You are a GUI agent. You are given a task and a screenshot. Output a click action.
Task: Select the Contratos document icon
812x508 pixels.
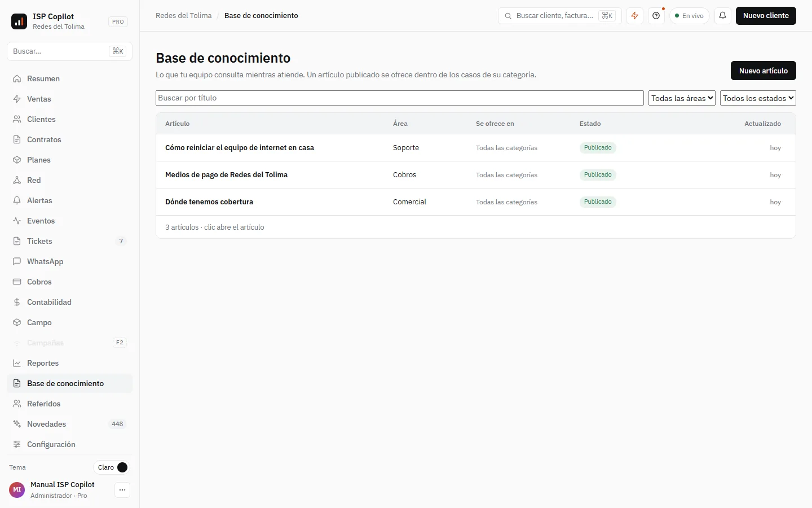pyautogui.click(x=17, y=139)
